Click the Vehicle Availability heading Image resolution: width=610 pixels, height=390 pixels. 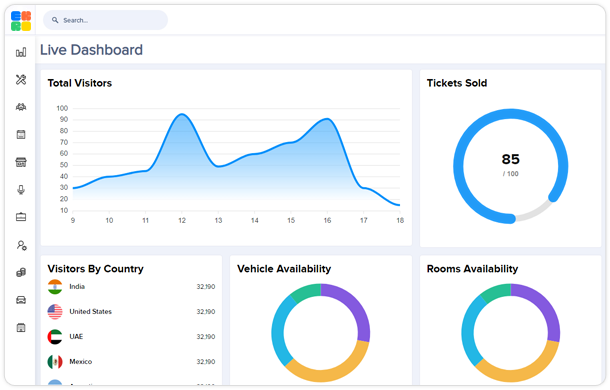coord(284,269)
